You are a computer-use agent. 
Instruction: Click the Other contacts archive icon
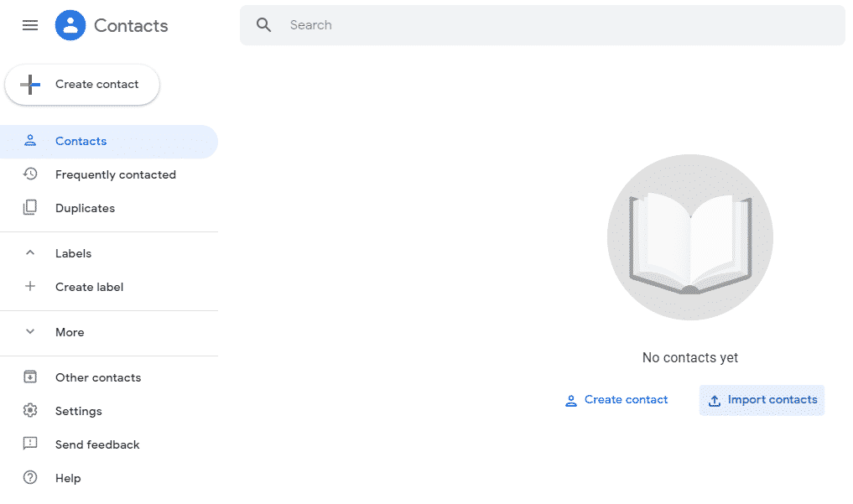(x=30, y=377)
